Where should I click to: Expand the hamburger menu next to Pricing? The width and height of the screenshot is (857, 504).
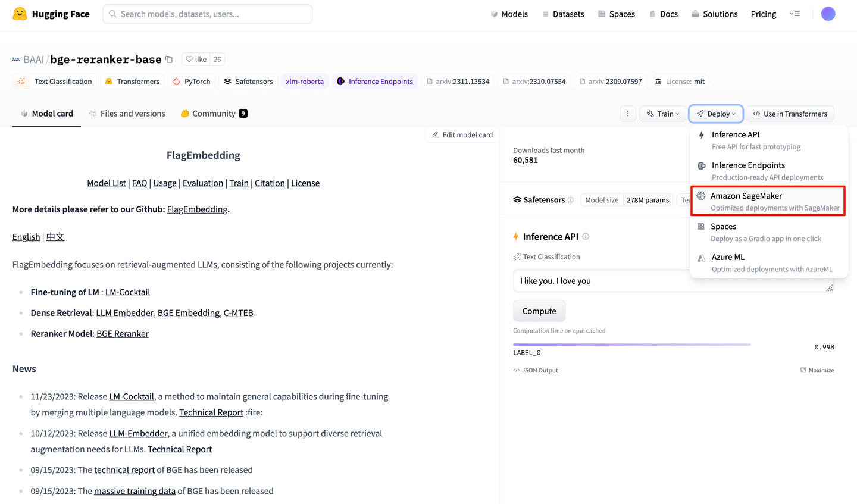click(x=795, y=14)
